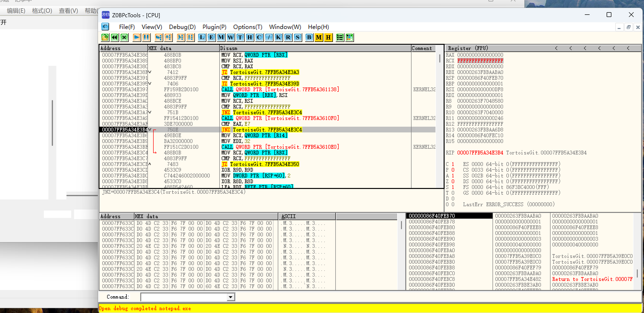Open 查看(V) menu in Notepad window
Screen dimensions: 644x313
tap(68, 11)
